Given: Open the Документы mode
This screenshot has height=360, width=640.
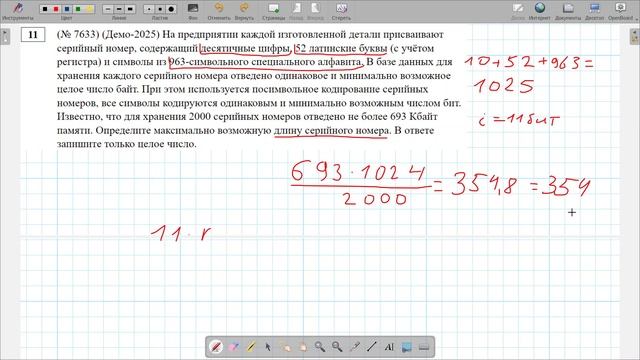Looking at the screenshot, I should pos(568,11).
